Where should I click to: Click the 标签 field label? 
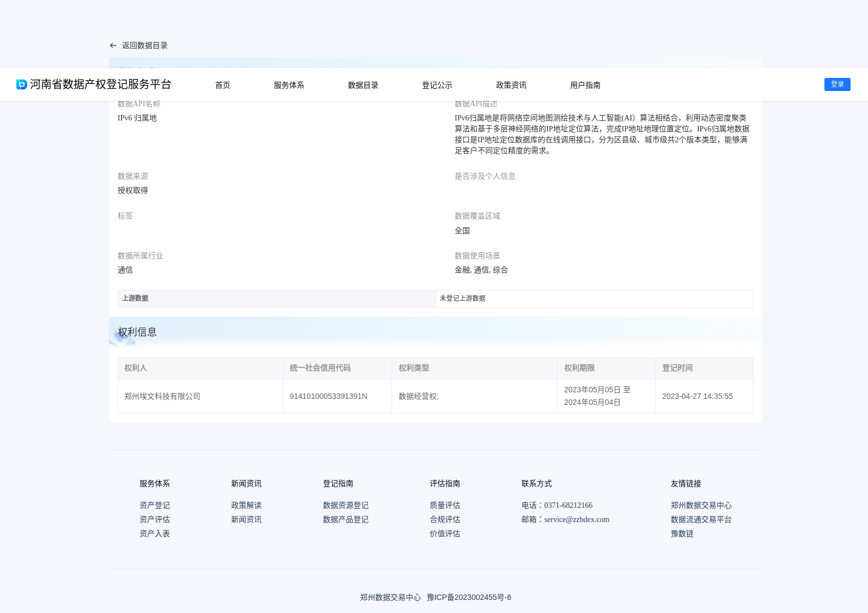click(x=125, y=216)
